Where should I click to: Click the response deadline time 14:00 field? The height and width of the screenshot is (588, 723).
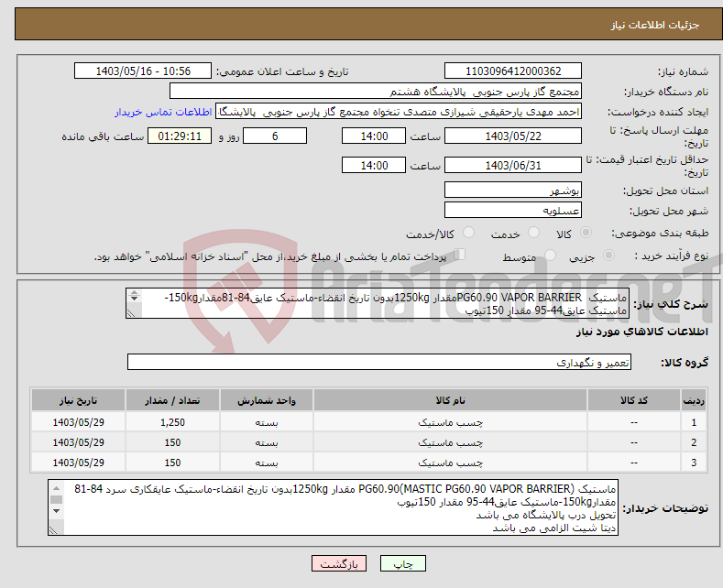point(374,136)
